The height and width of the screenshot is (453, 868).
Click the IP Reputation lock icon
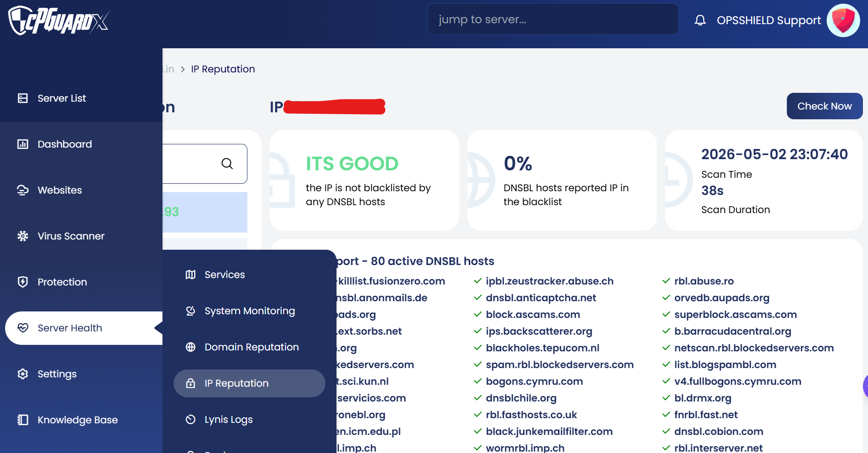(190, 383)
